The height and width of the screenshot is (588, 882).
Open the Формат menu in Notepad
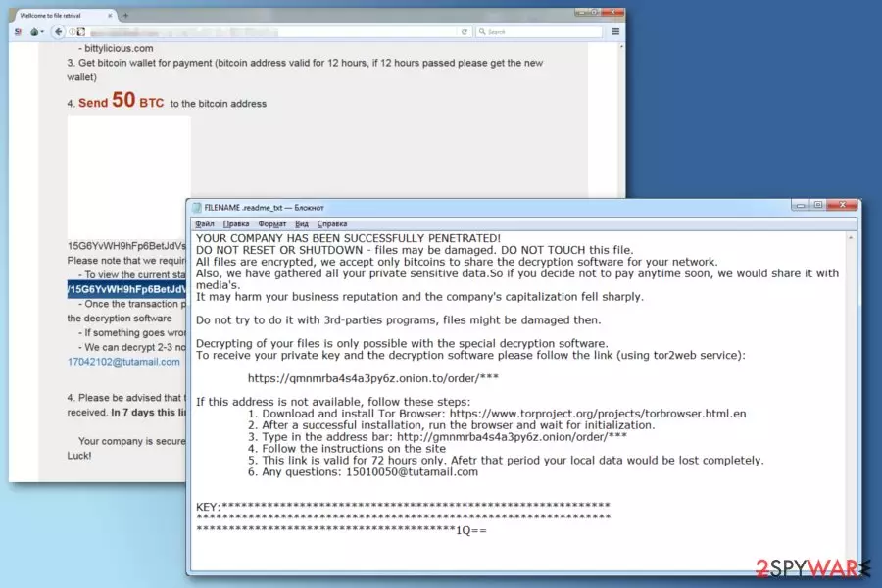tap(272, 224)
